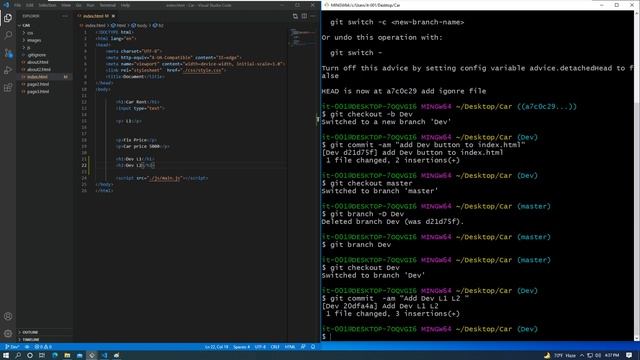Open errors and warnings count in status bar
640x360 pixels.
click(43, 347)
